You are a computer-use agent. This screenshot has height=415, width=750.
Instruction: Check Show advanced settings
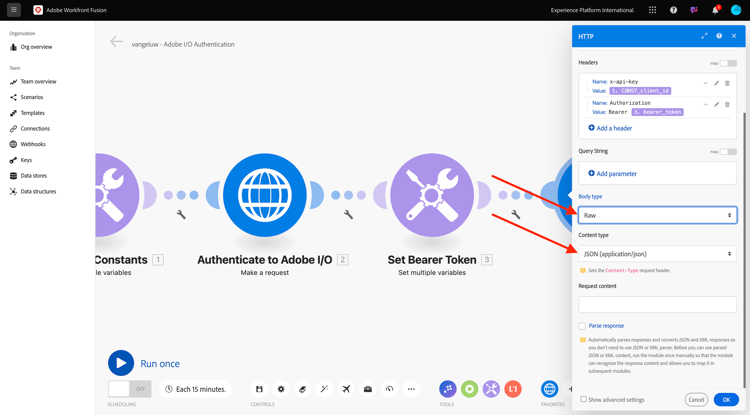point(584,399)
